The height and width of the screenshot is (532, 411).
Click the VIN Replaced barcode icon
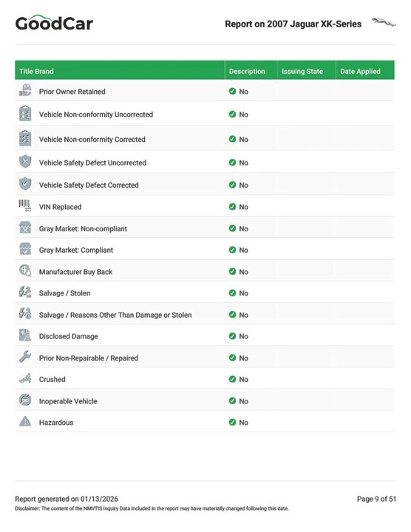(x=25, y=205)
